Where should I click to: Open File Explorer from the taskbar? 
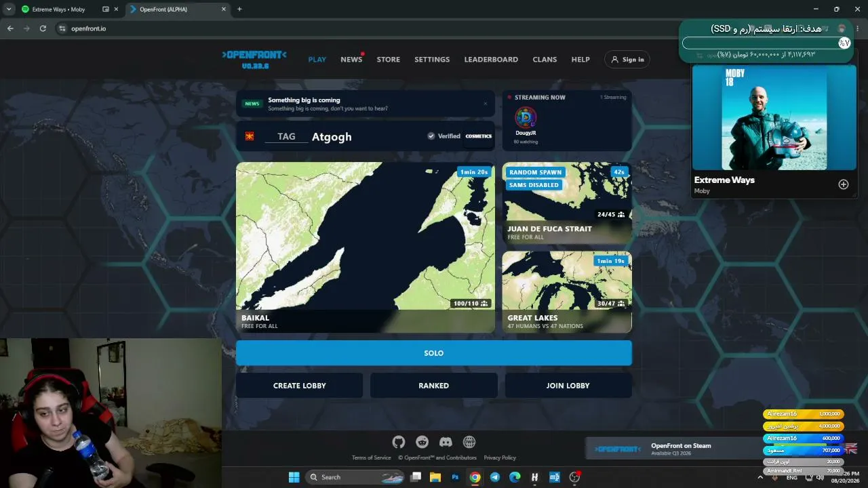pos(435,477)
